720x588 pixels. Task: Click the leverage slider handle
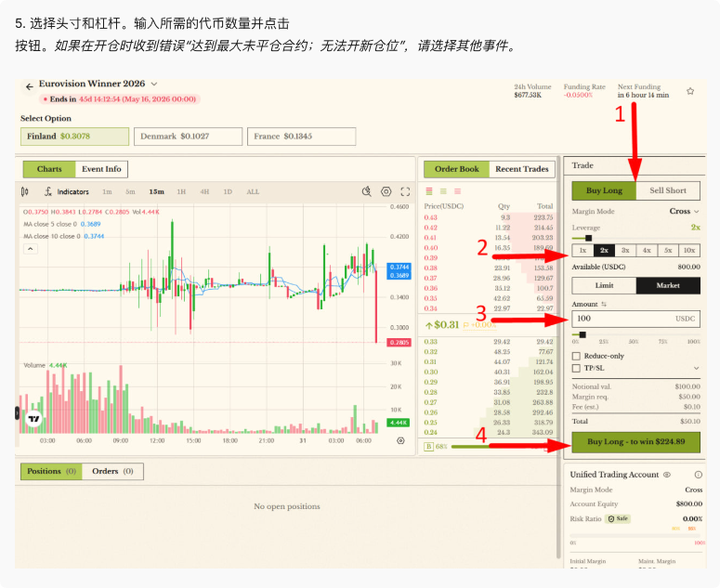point(589,238)
